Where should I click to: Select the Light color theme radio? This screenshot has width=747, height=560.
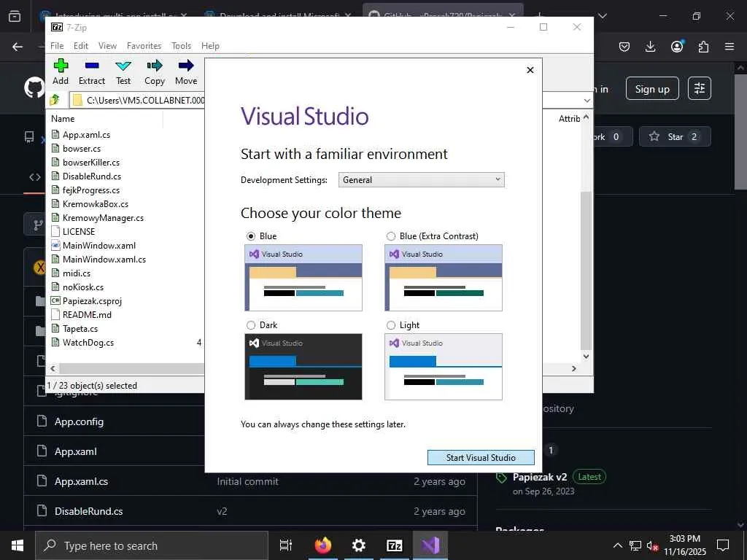pos(391,325)
